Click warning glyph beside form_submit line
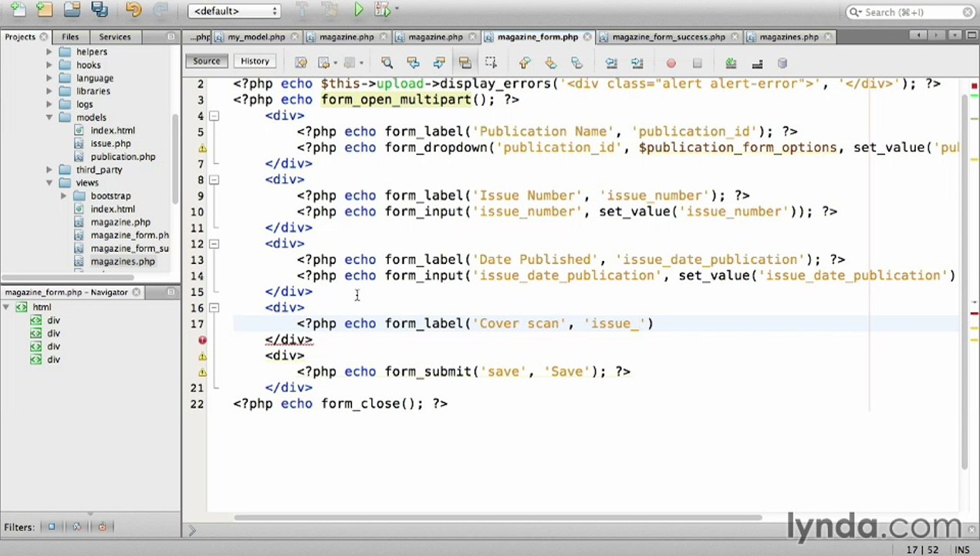The height and width of the screenshot is (556, 980). [202, 371]
